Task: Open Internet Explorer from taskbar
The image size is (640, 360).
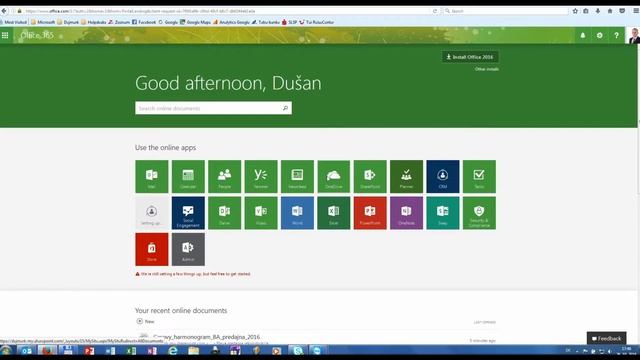Action: pyautogui.click(x=173, y=351)
